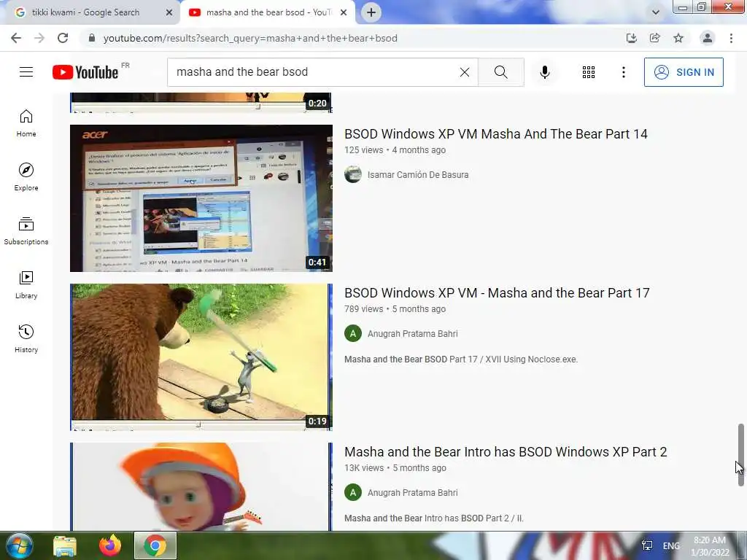
Task: Play the 0:19 bear thumbnail
Action: (201, 357)
